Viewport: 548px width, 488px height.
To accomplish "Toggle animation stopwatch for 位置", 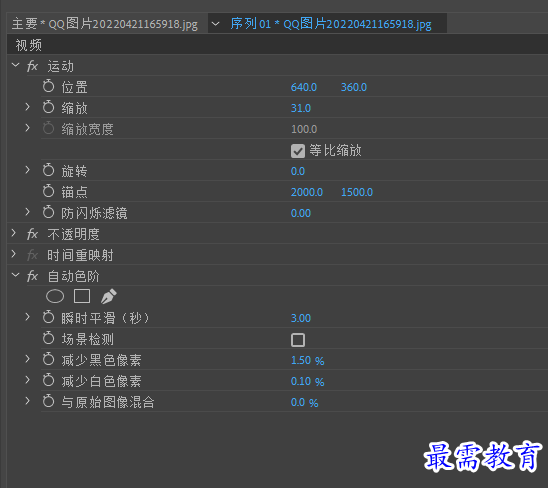I will click(x=48, y=86).
